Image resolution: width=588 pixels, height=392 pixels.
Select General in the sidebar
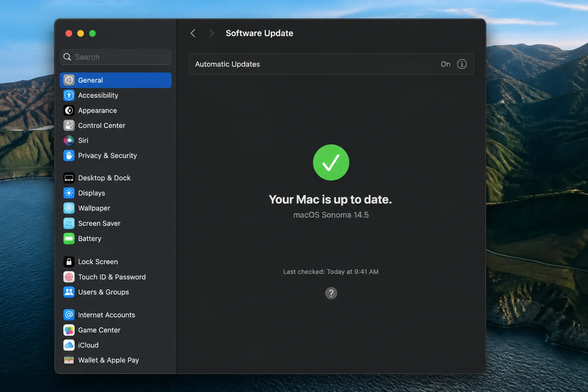pyautogui.click(x=116, y=80)
